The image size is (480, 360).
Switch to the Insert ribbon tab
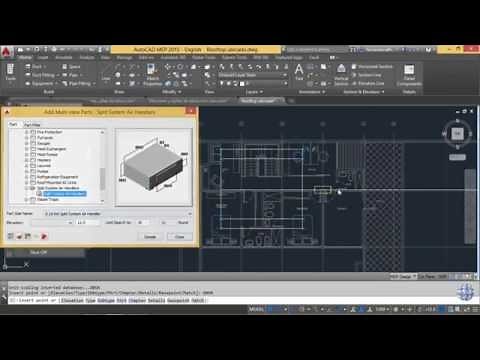pyautogui.click(x=43, y=58)
